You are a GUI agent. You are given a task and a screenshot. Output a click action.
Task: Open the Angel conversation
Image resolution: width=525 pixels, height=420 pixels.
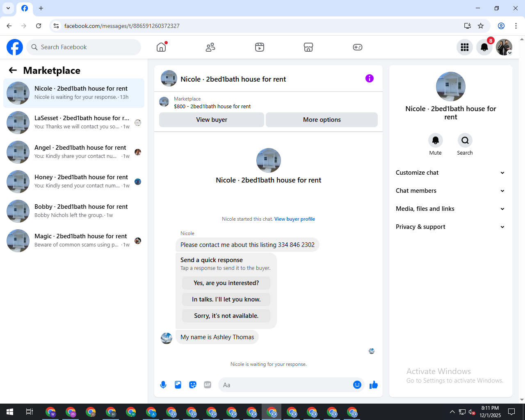click(x=74, y=152)
